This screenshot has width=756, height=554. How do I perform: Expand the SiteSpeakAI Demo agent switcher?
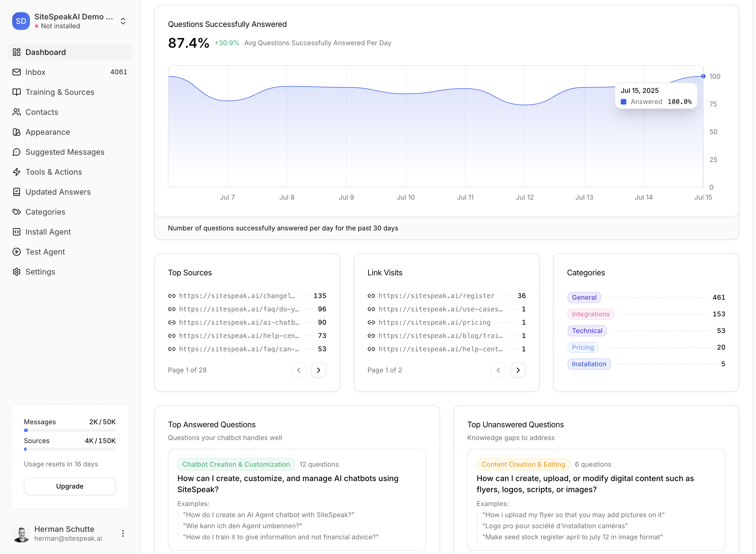coord(123,21)
